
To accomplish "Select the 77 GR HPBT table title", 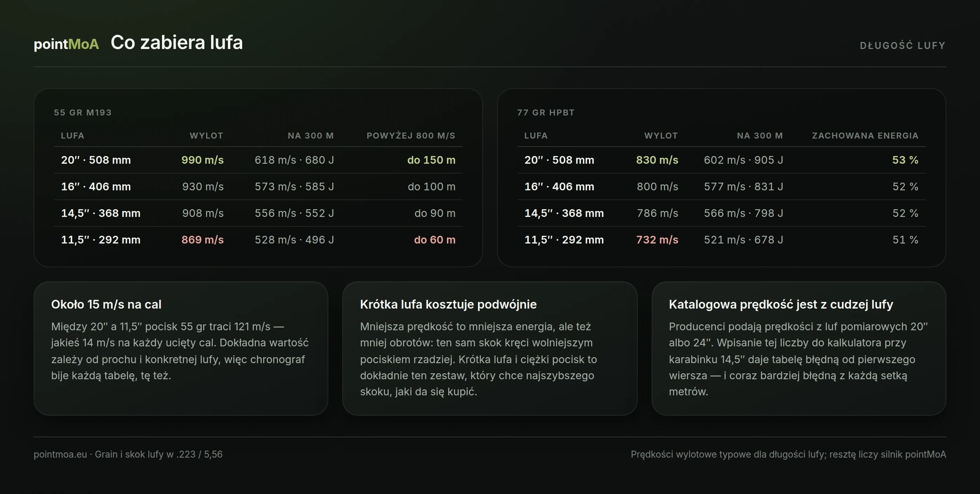I will 546,113.
